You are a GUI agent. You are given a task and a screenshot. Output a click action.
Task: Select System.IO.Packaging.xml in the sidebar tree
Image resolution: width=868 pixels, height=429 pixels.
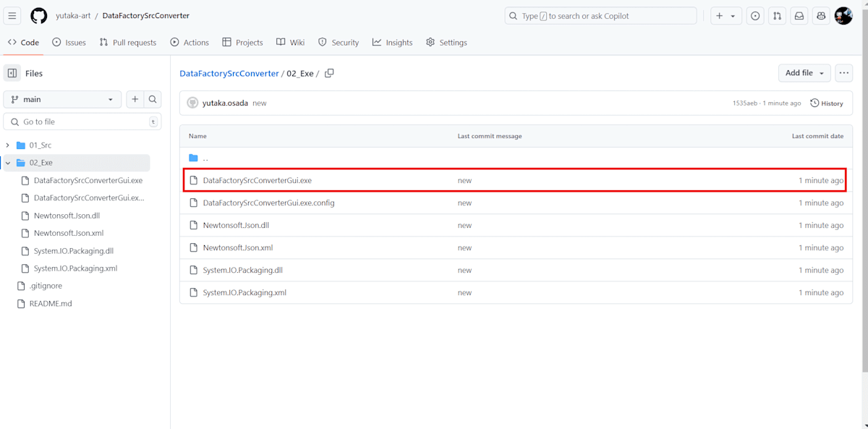pyautogui.click(x=75, y=268)
